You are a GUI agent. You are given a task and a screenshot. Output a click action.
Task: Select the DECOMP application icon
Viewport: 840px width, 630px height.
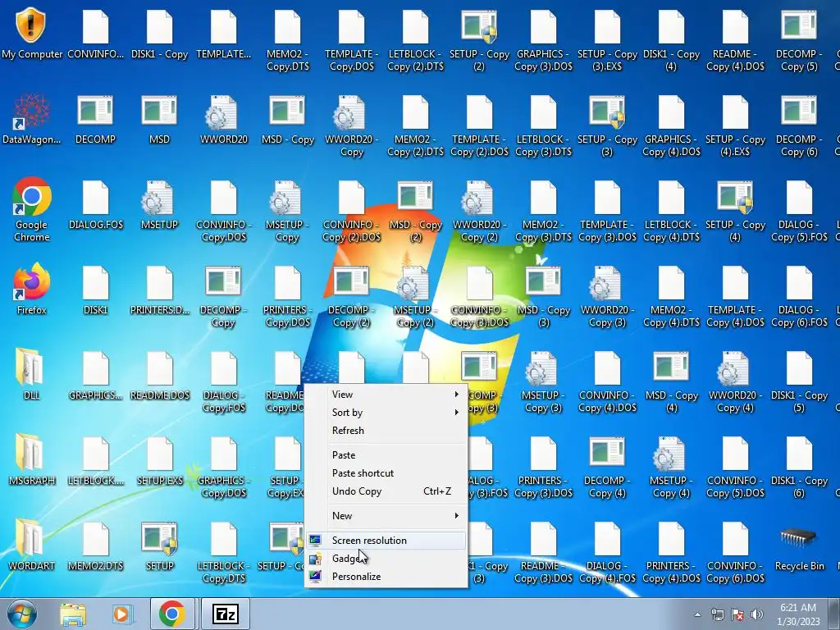[95, 119]
